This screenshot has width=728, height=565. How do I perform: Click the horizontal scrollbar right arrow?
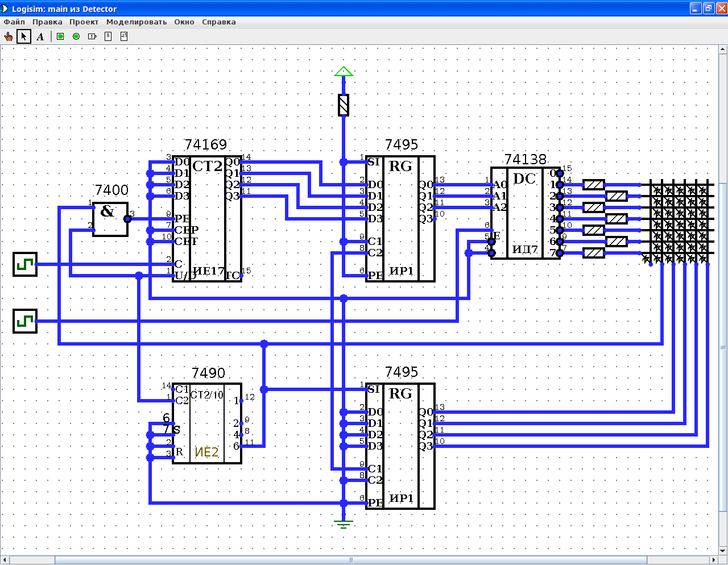click(x=713, y=560)
